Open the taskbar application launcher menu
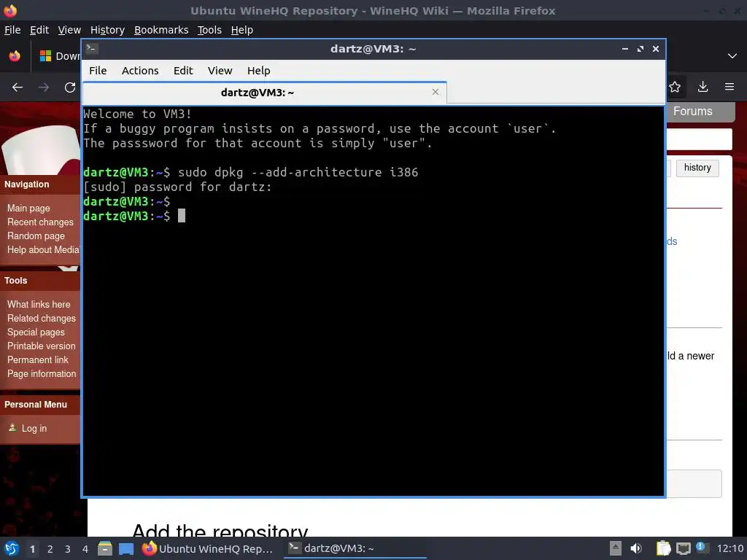 [12, 548]
